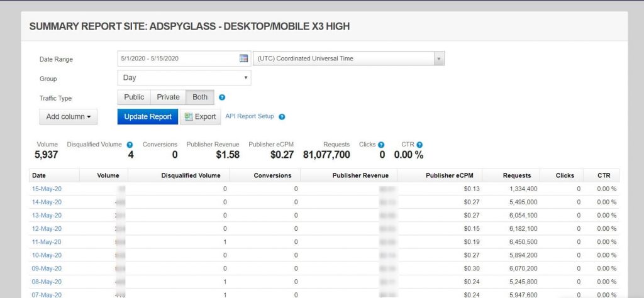Image resolution: width=644 pixels, height=298 pixels.
Task: Open the API Report Setup link
Action: coord(250,116)
